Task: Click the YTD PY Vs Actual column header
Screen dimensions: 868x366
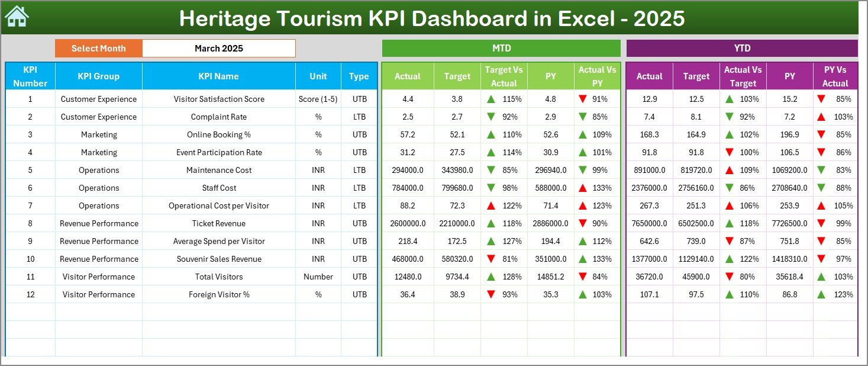Action: [835, 76]
